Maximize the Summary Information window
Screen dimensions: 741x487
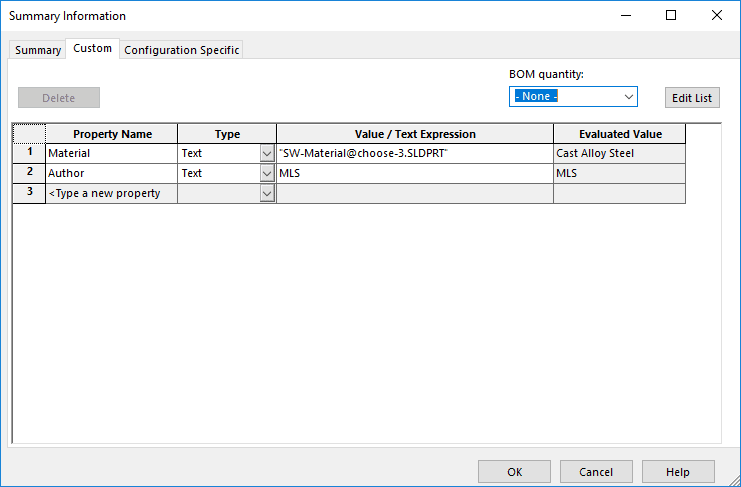pyautogui.click(x=671, y=16)
